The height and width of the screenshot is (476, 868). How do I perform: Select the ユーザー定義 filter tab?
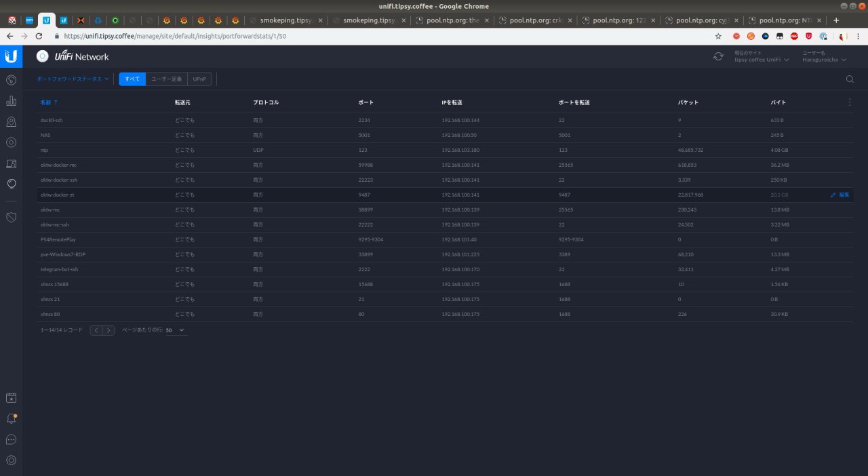click(166, 79)
